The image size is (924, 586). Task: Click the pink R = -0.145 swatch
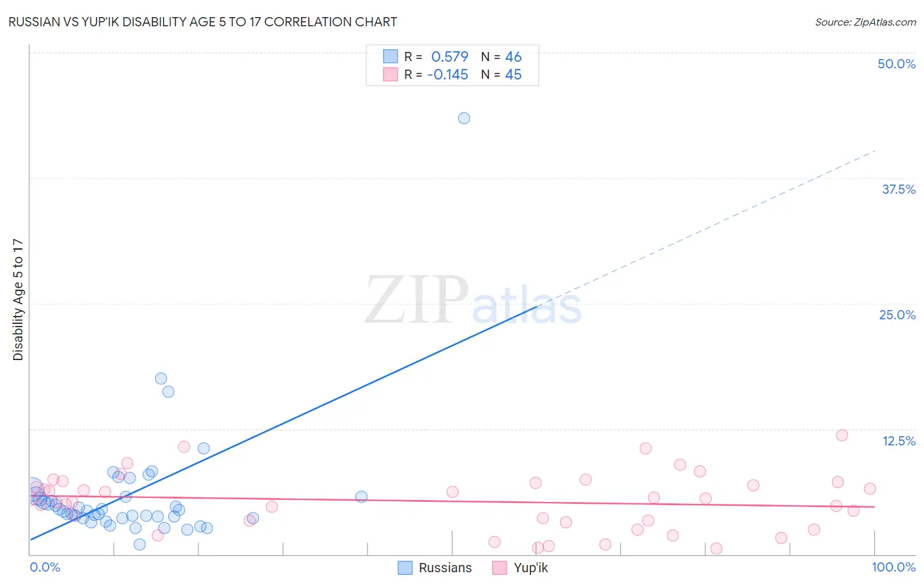coord(390,74)
